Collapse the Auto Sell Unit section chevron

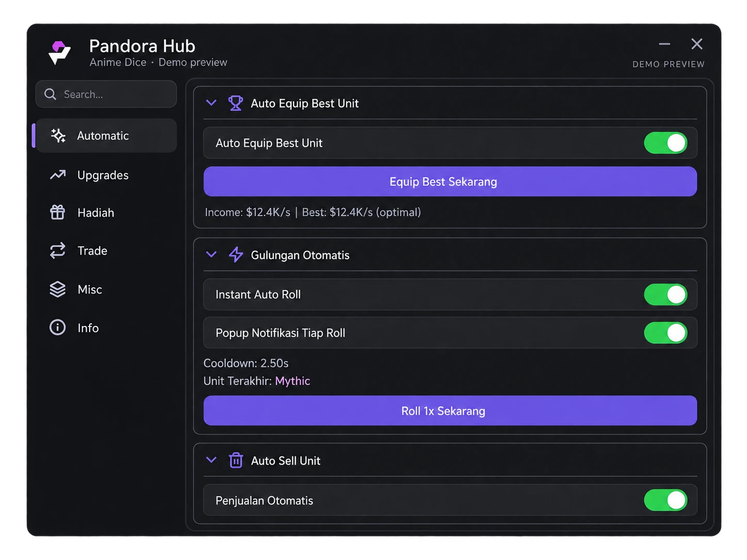point(211,459)
